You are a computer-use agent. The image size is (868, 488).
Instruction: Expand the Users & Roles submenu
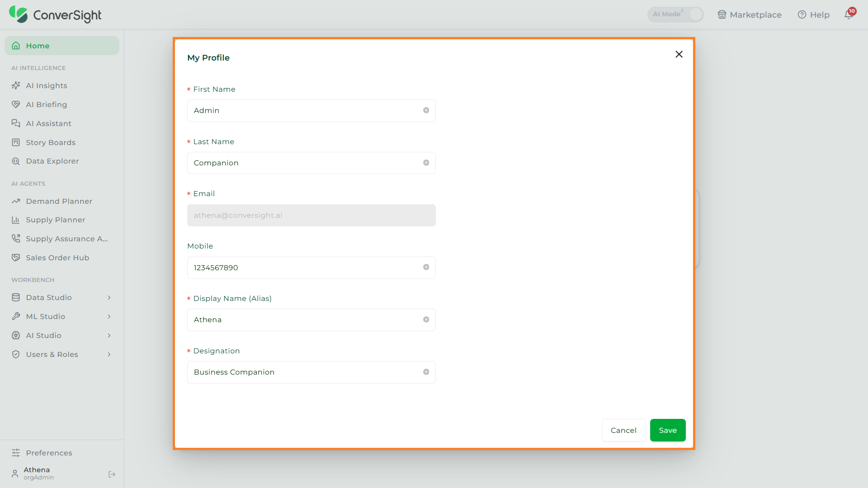click(x=109, y=354)
